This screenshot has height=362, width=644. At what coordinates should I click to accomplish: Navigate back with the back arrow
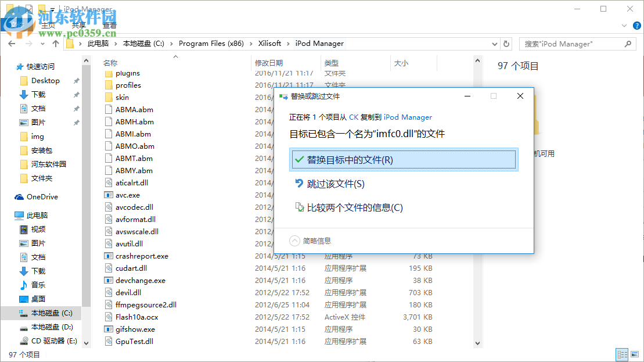tap(12, 44)
